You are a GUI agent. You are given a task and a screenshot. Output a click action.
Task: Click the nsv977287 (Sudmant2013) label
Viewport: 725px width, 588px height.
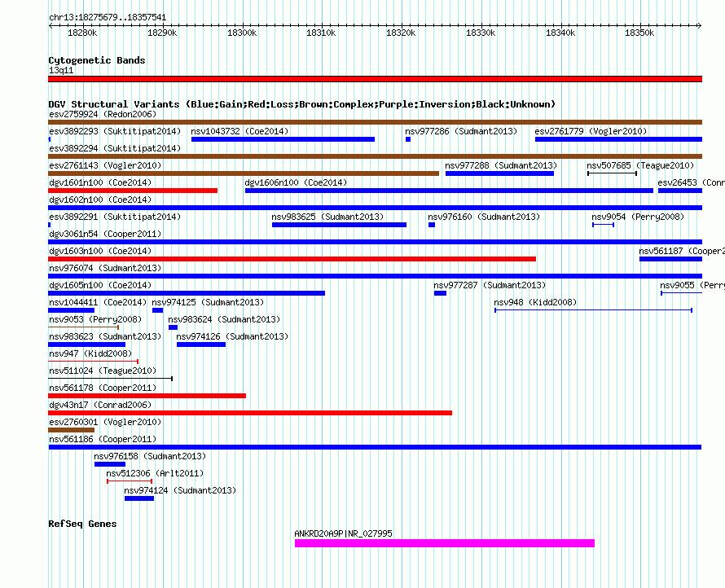[x=490, y=285]
